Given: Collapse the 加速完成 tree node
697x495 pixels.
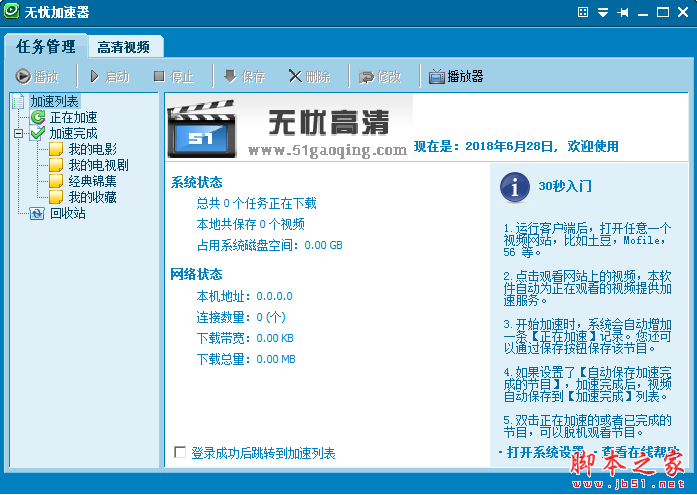Looking at the screenshot, I should point(19,133).
